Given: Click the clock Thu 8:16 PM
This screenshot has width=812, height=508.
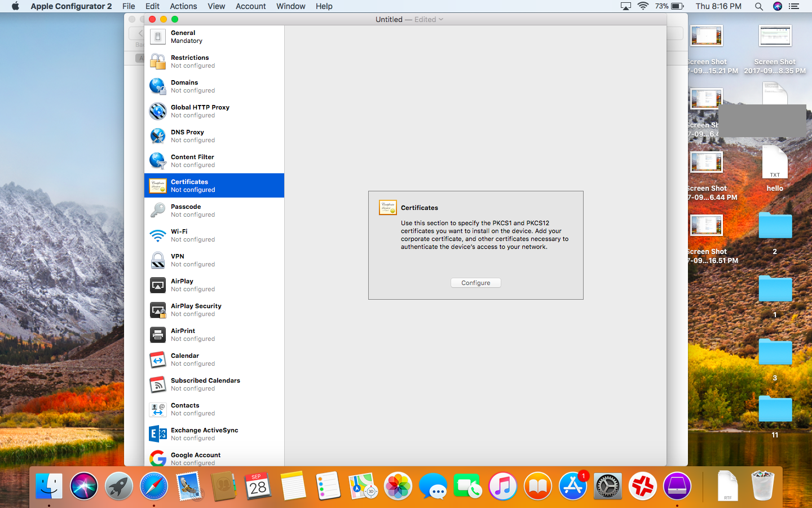Looking at the screenshot, I should pos(718,6).
